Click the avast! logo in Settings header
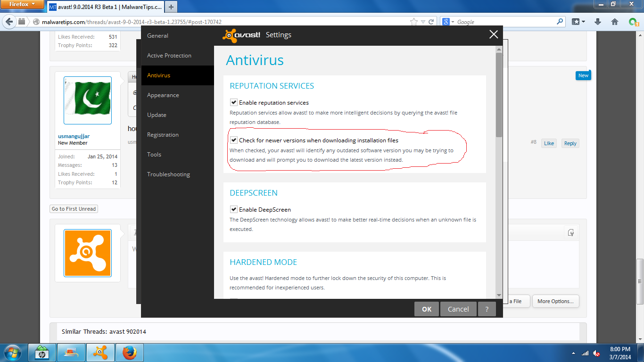The width and height of the screenshot is (644, 362). coord(241,35)
